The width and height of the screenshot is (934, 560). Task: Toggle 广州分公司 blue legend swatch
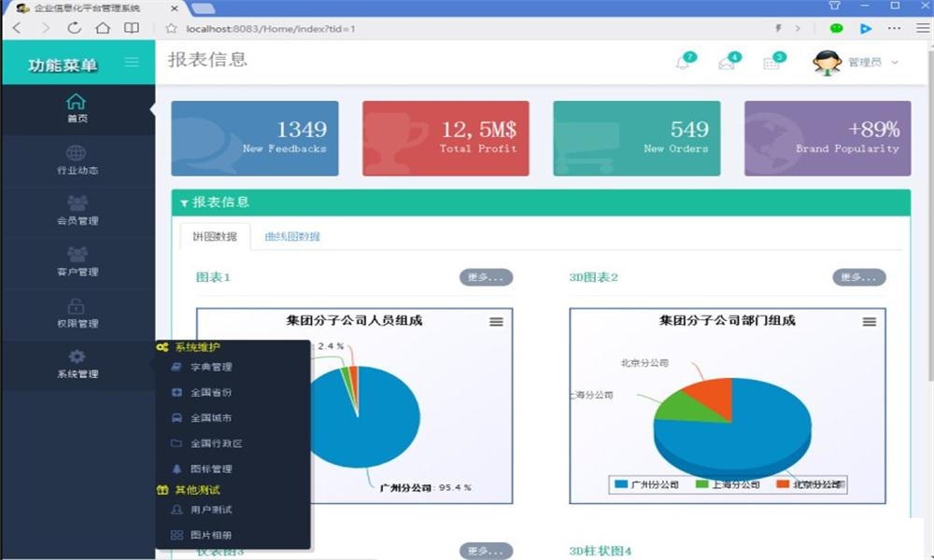[x=621, y=484]
